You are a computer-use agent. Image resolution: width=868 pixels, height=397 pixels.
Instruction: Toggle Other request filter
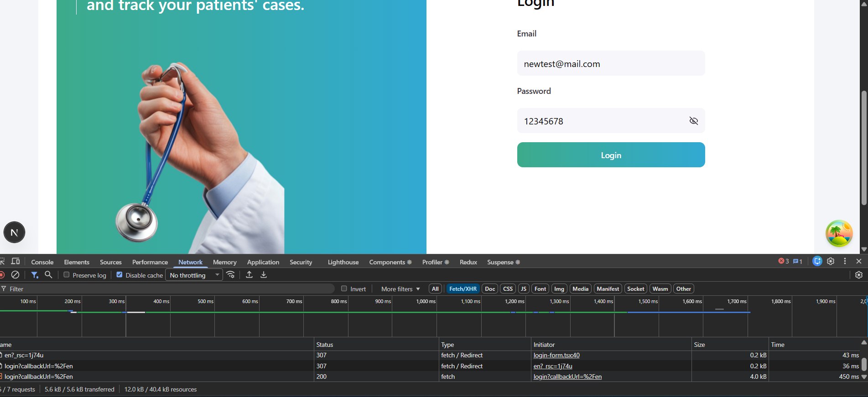683,289
